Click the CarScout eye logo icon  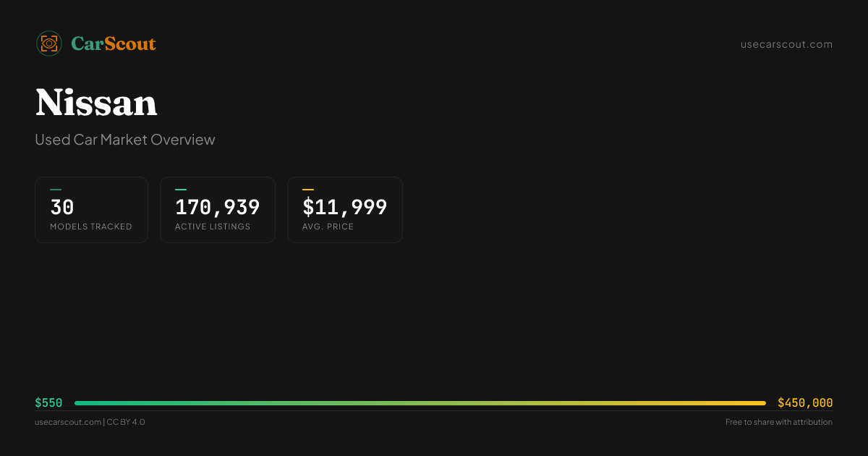click(x=49, y=43)
